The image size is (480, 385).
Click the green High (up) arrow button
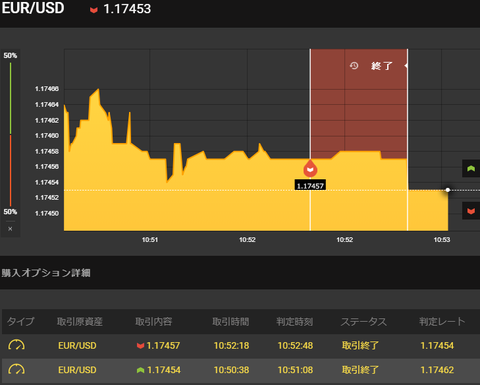(x=471, y=168)
